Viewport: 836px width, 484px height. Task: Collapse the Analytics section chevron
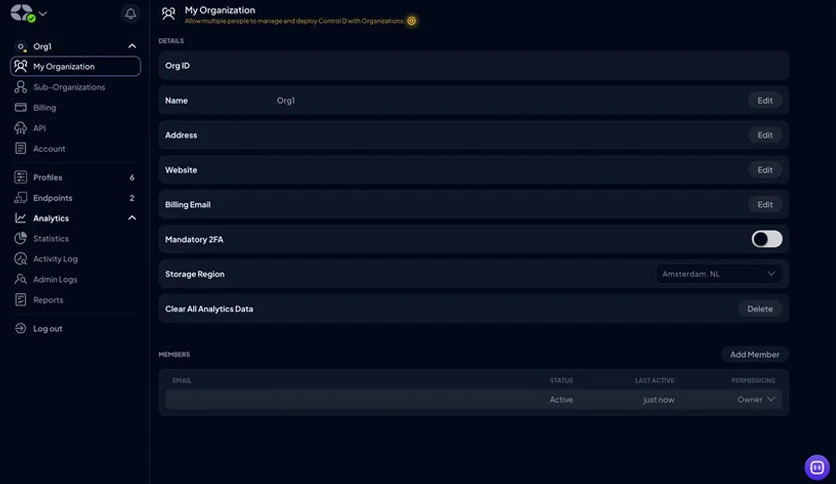click(x=132, y=218)
